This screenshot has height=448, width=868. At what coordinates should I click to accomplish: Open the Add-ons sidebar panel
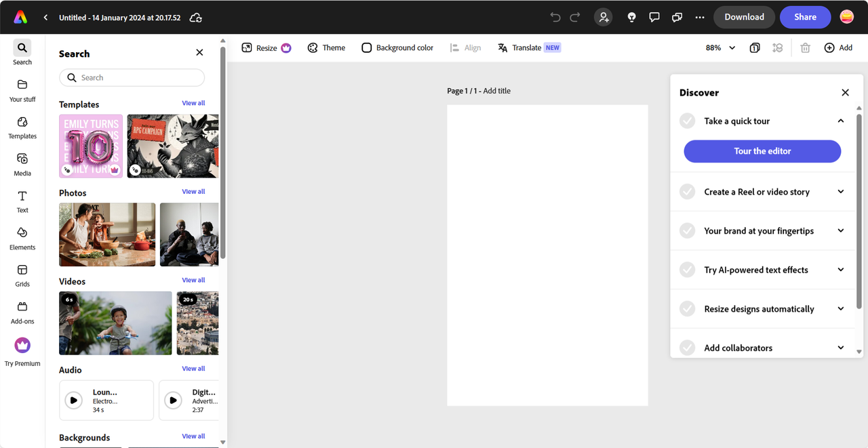(x=22, y=312)
